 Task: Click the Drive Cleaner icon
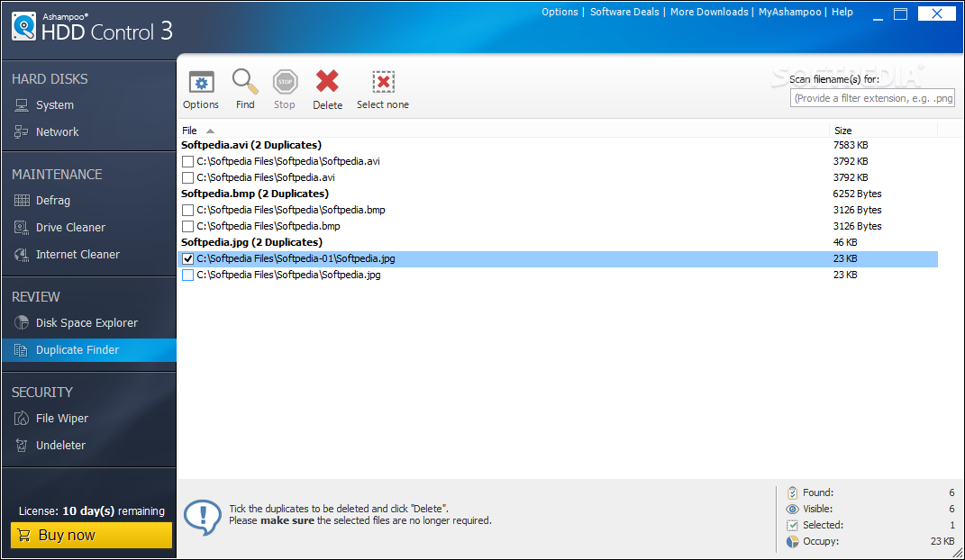pyautogui.click(x=22, y=228)
